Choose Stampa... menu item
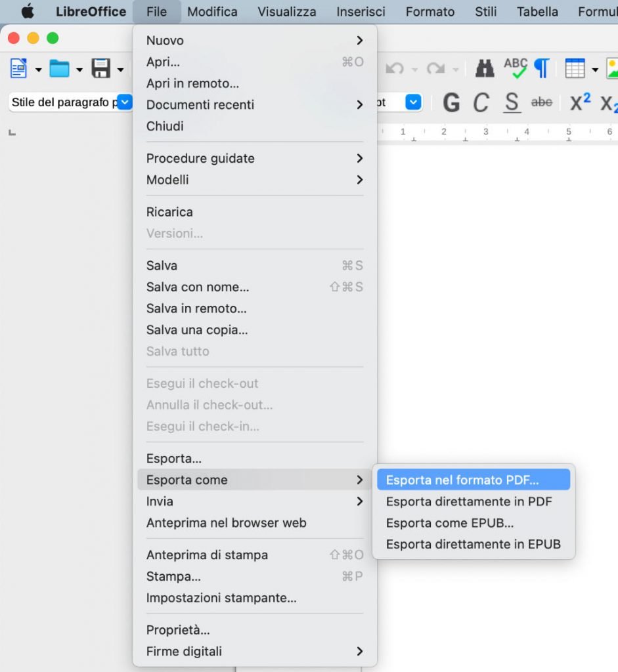The height and width of the screenshot is (672, 618). (255, 576)
